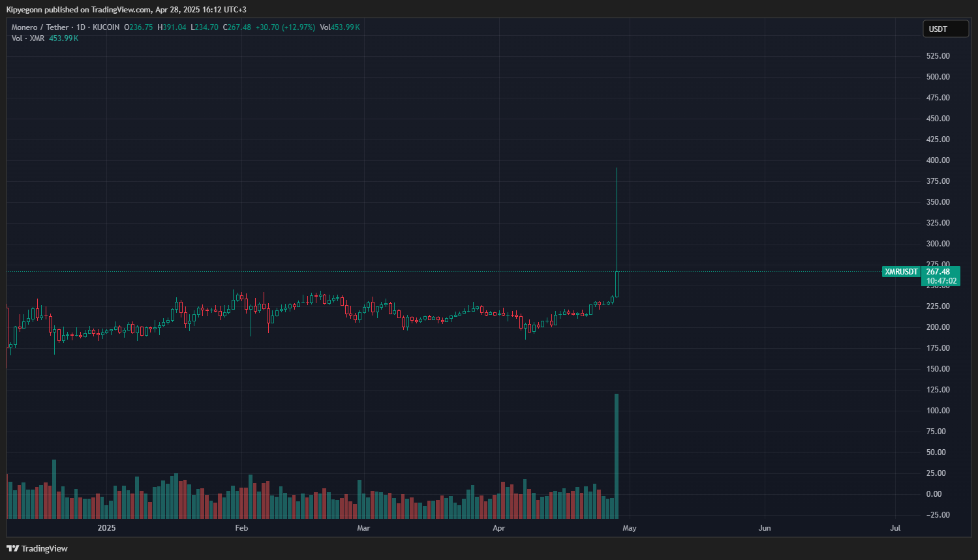Open the price scale settings via the USDT label

tap(945, 28)
